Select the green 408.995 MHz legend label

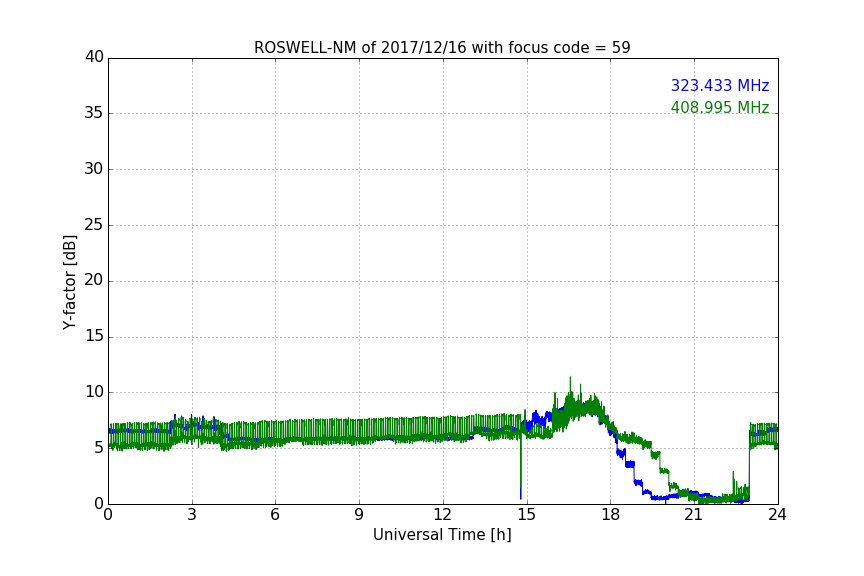click(x=720, y=107)
